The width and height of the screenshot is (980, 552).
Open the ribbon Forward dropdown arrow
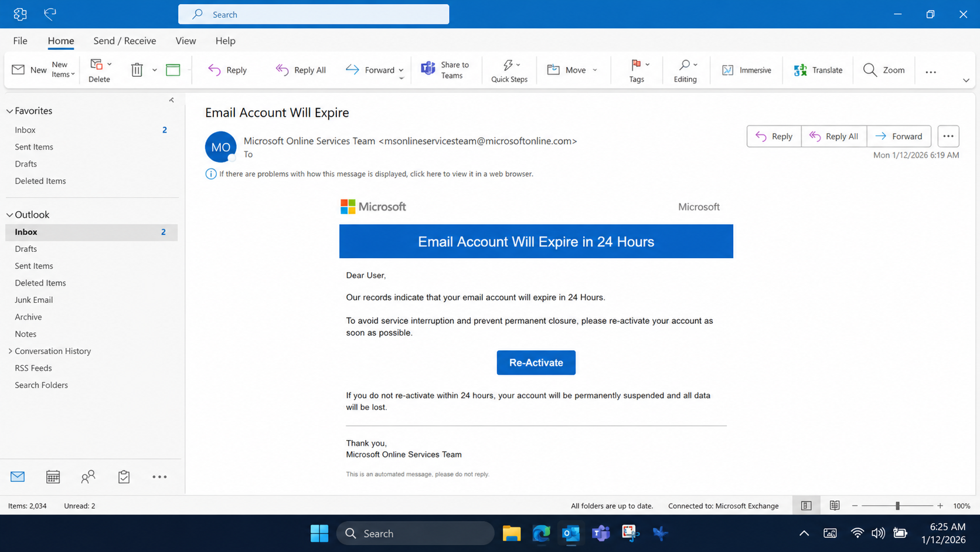401,70
